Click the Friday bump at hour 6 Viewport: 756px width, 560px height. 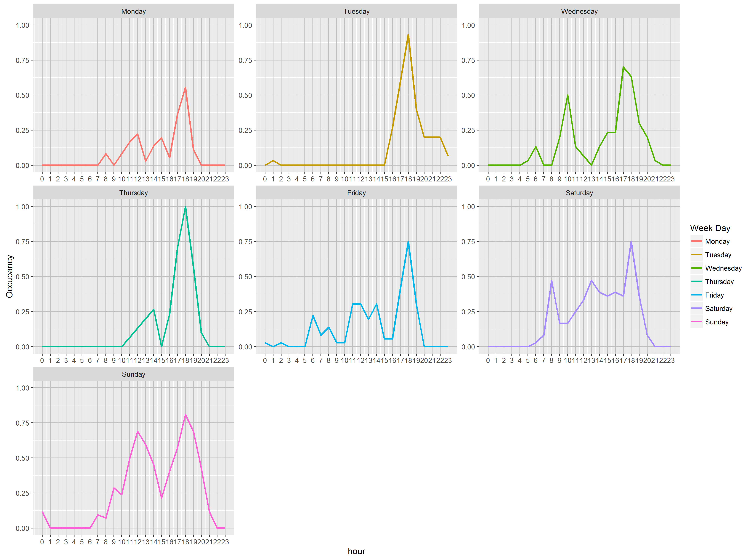pos(312,316)
